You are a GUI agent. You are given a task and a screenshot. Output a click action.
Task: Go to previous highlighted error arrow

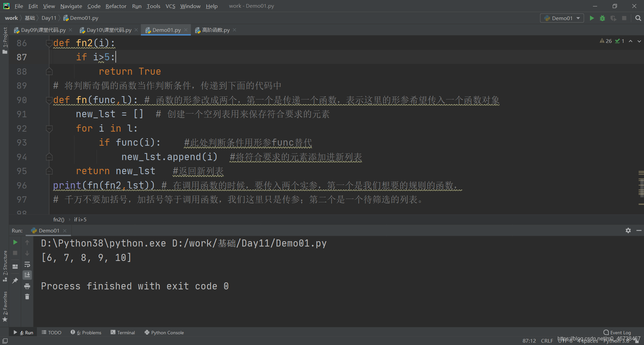(x=631, y=41)
